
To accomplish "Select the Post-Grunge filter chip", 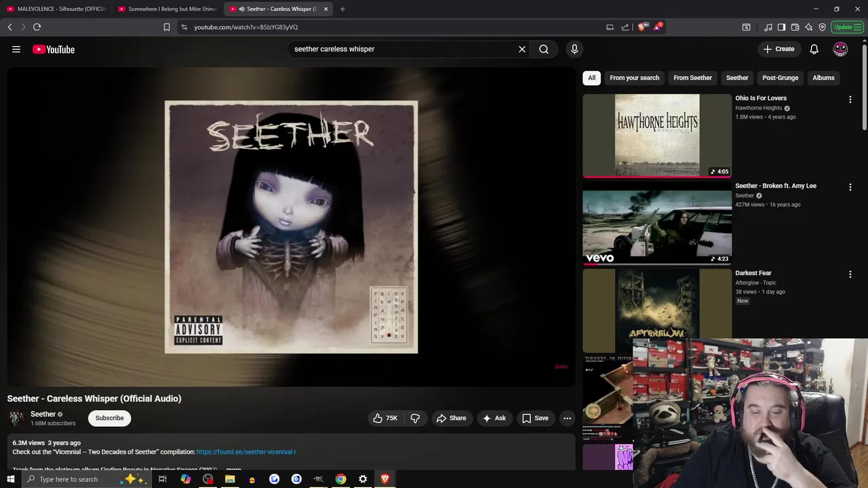I will coord(780,77).
